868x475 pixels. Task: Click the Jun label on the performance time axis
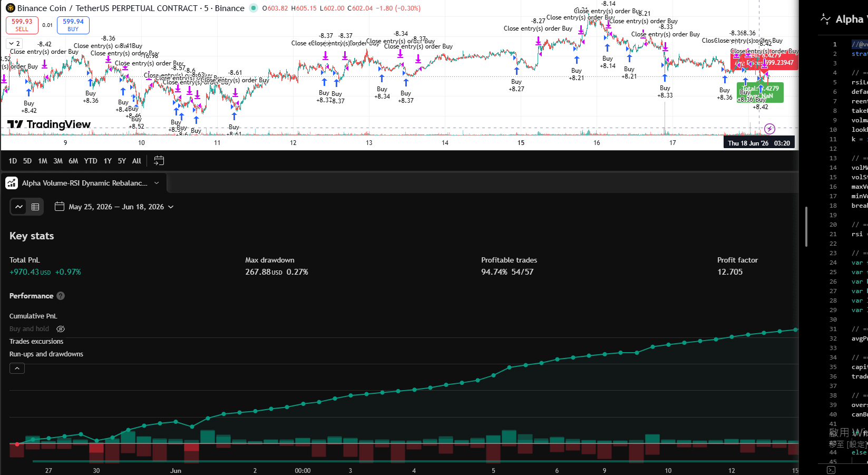tap(175, 471)
